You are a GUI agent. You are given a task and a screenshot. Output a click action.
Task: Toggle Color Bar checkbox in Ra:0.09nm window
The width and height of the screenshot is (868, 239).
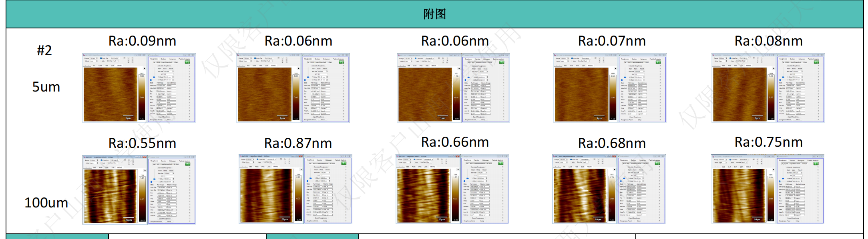101,58
